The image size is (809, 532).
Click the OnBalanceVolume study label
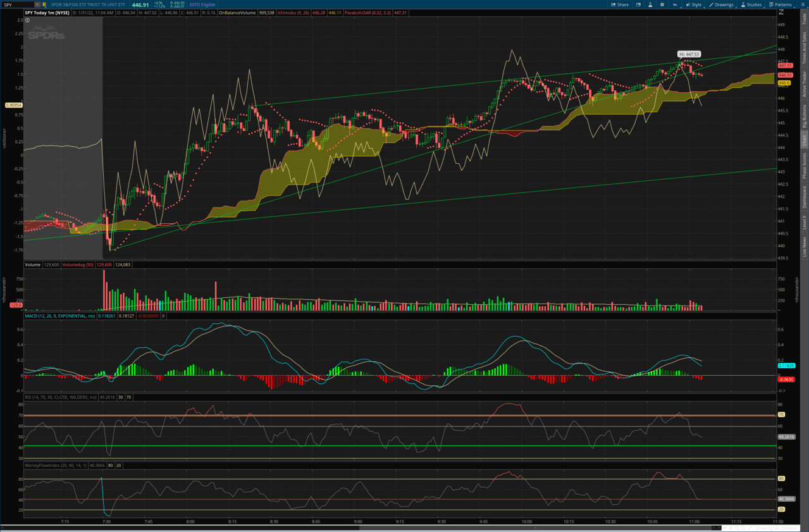[237, 13]
